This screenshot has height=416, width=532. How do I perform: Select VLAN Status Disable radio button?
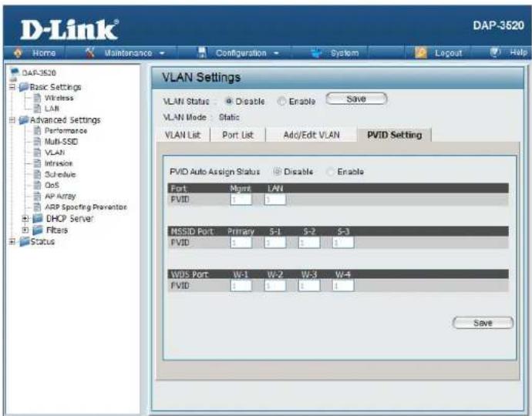click(229, 101)
